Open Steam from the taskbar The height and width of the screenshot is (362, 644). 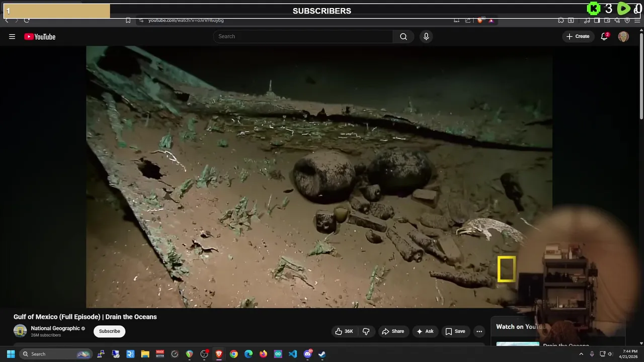click(322, 354)
